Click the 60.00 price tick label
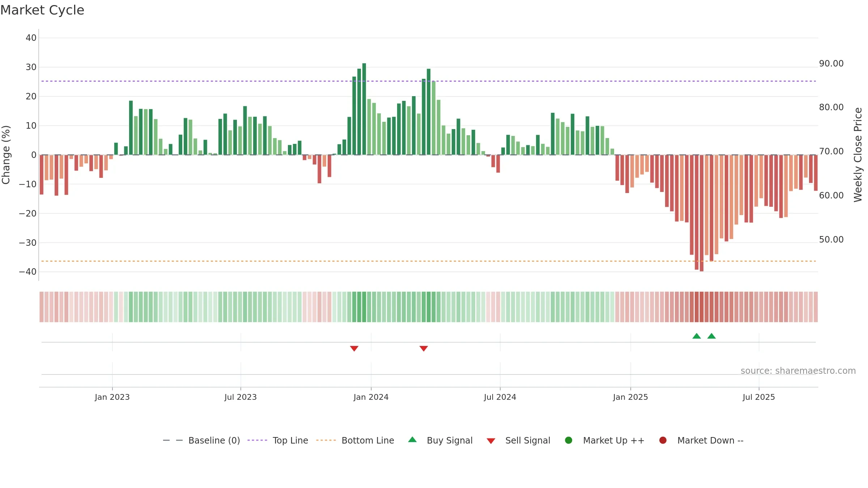 [831, 196]
